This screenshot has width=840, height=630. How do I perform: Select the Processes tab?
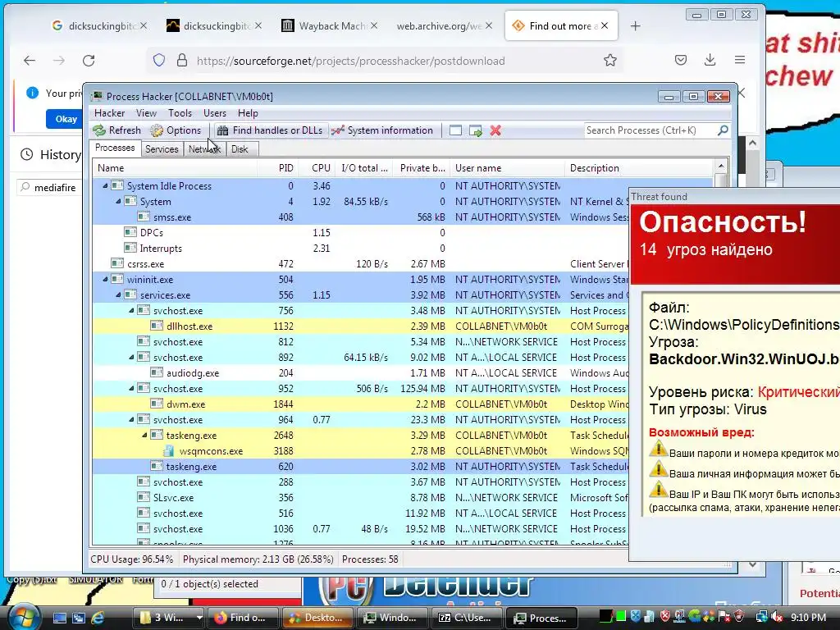[x=115, y=148]
